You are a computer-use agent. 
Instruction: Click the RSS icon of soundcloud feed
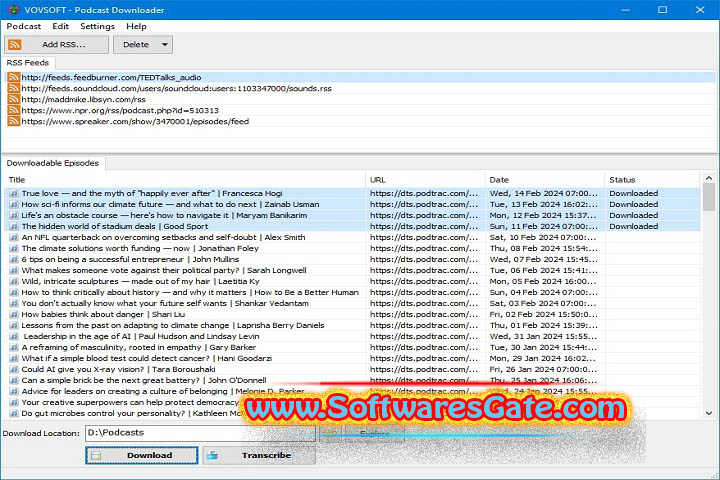pos(14,88)
